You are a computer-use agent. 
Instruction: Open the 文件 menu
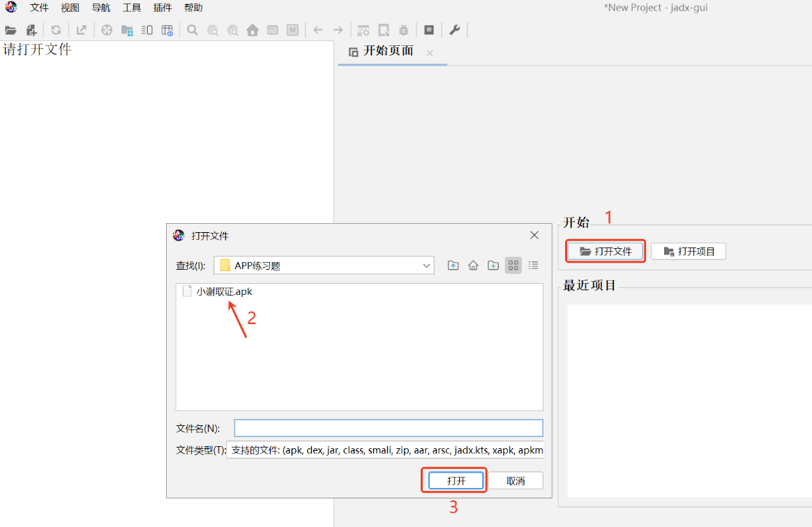[39, 8]
